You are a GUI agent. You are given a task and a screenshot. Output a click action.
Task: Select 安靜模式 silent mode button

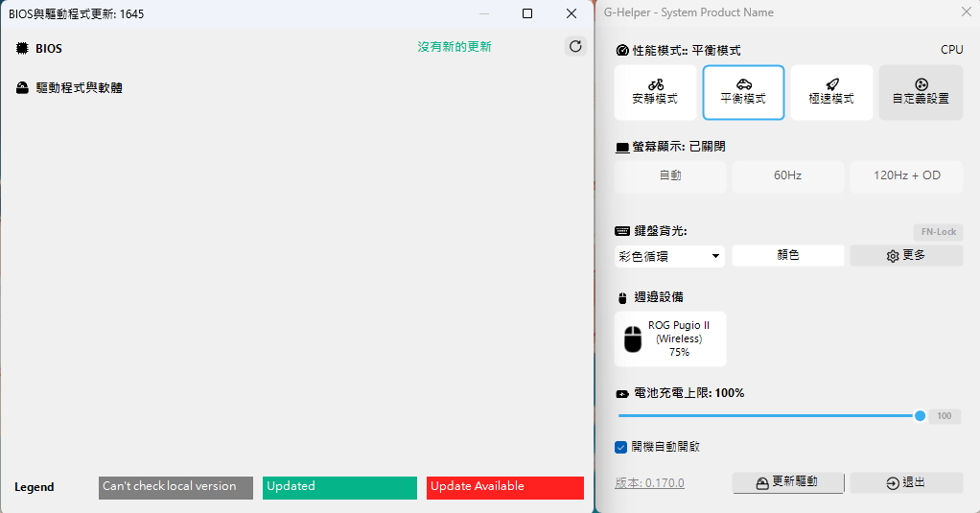655,92
